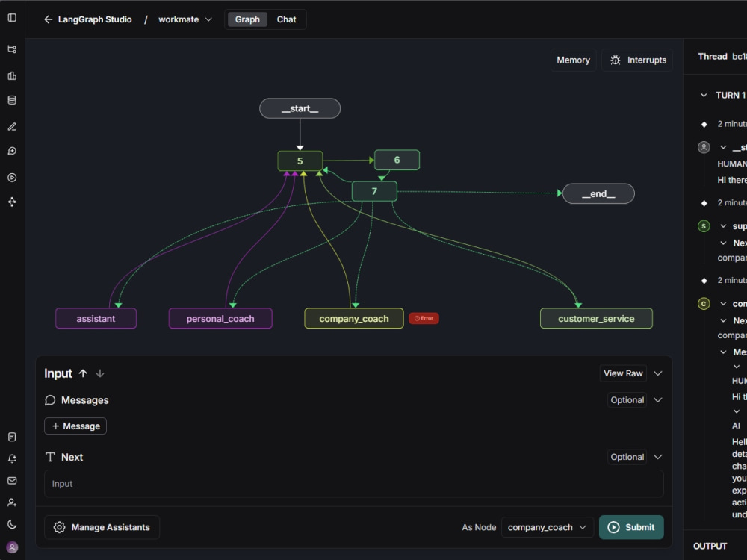Click the View Raw button

click(x=623, y=373)
